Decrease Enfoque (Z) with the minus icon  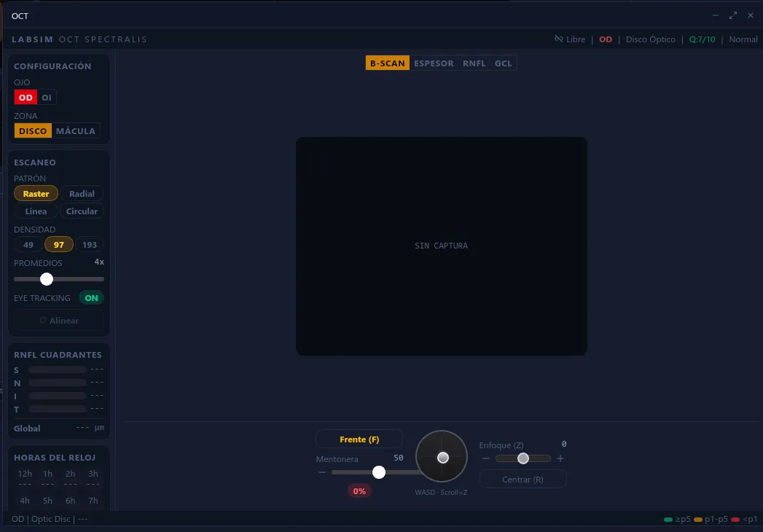(486, 458)
